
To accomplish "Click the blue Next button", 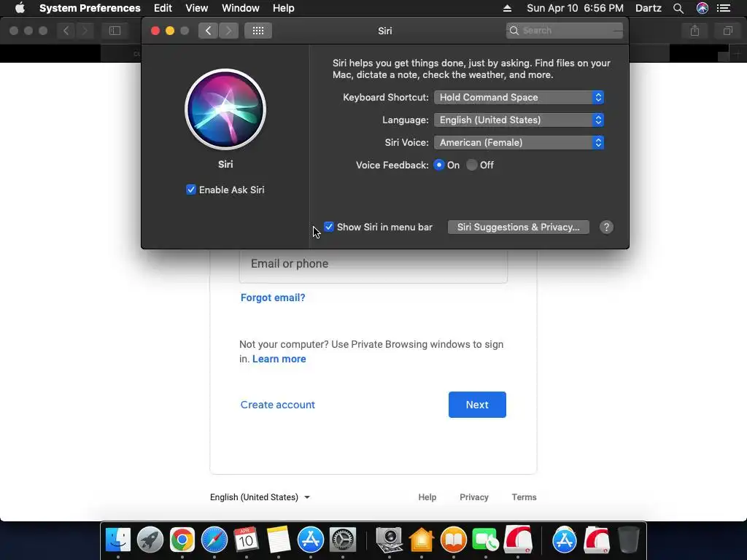I will (477, 405).
